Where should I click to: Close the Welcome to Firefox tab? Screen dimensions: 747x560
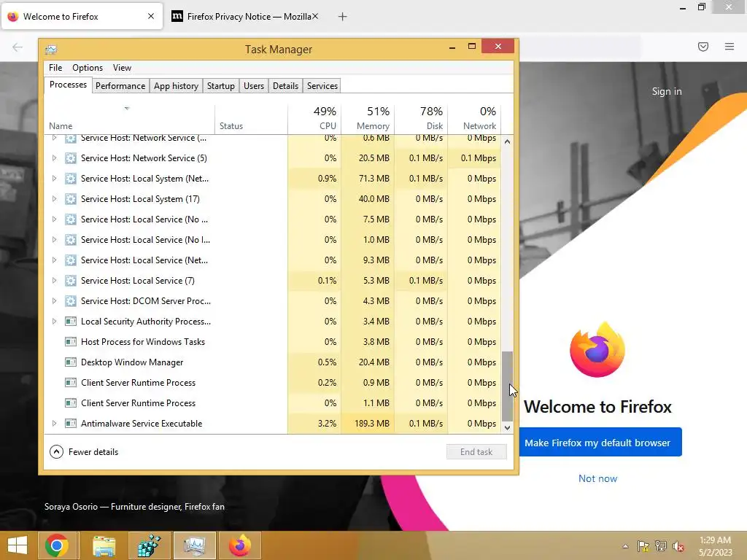[151, 16]
